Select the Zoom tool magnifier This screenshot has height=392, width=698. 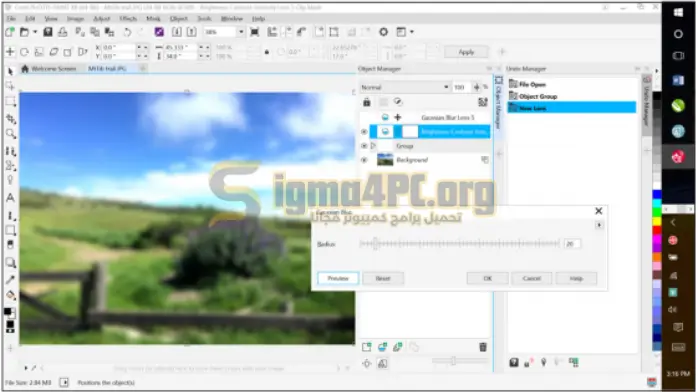10,133
